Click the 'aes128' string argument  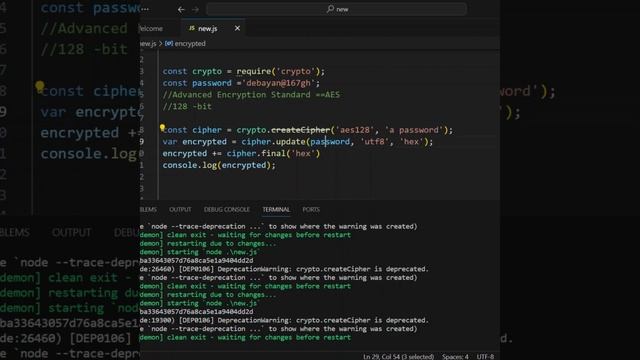pyautogui.click(x=354, y=130)
